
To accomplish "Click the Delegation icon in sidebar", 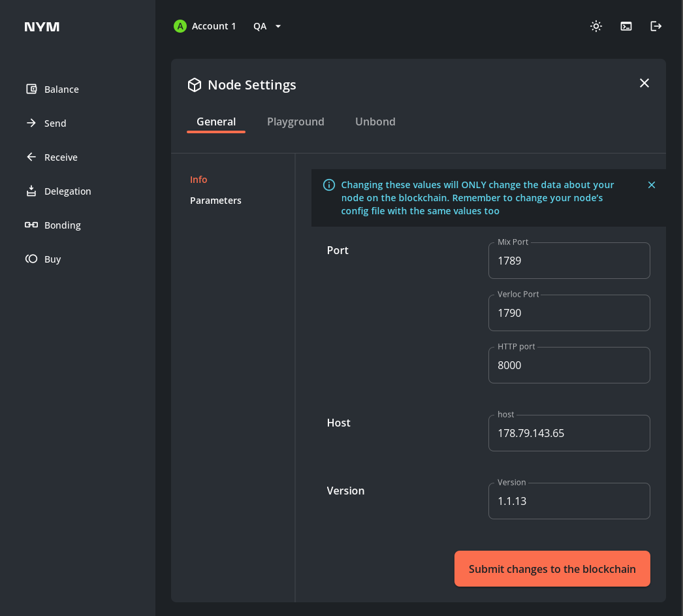I will point(31,191).
